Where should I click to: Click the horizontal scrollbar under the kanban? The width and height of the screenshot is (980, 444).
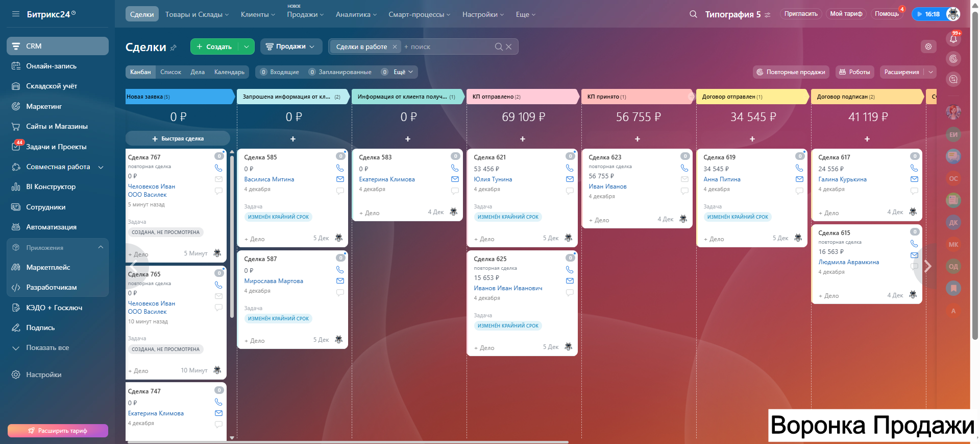pyautogui.click(x=347, y=442)
